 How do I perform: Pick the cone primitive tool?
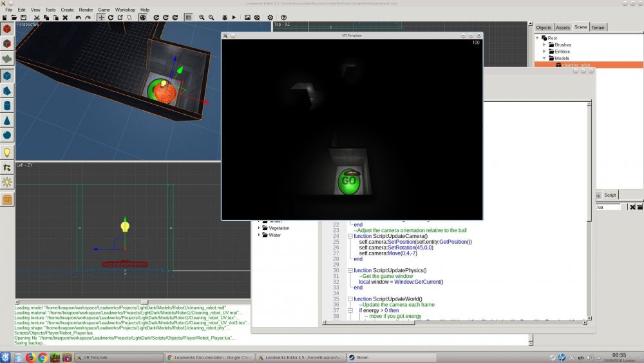(7, 121)
